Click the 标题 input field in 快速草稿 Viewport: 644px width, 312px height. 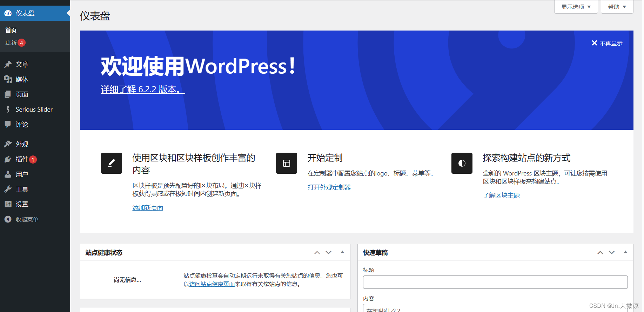495,282
